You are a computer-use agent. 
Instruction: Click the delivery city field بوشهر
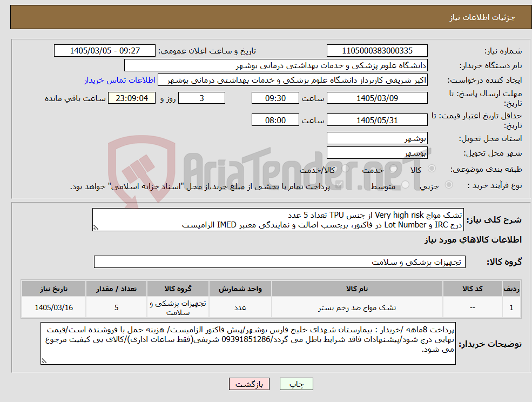[377, 153]
